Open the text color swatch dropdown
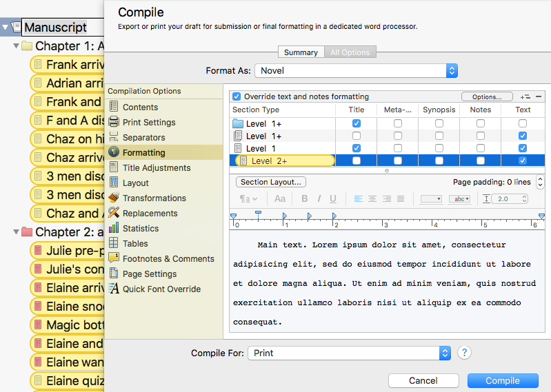The width and height of the screenshot is (551, 392). 431,199
